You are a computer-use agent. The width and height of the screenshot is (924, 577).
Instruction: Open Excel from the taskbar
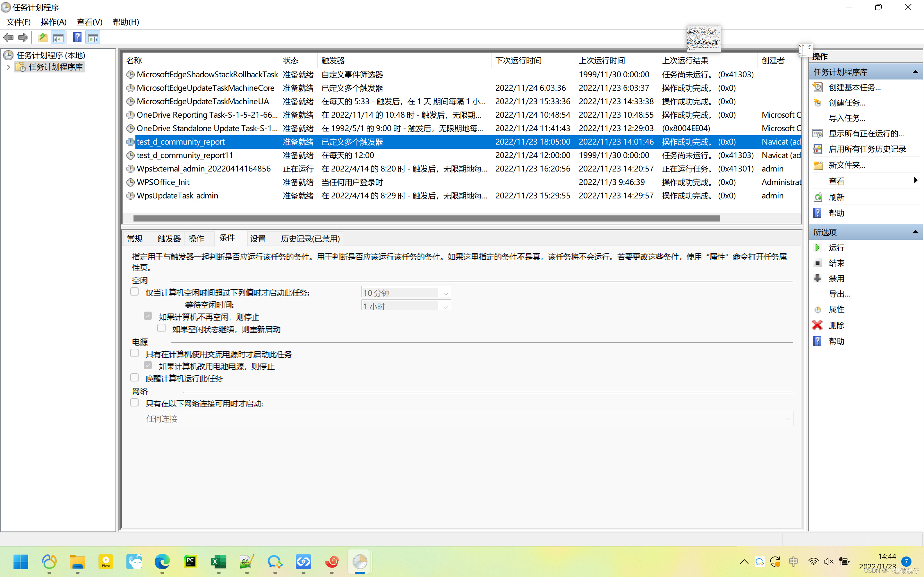(218, 562)
